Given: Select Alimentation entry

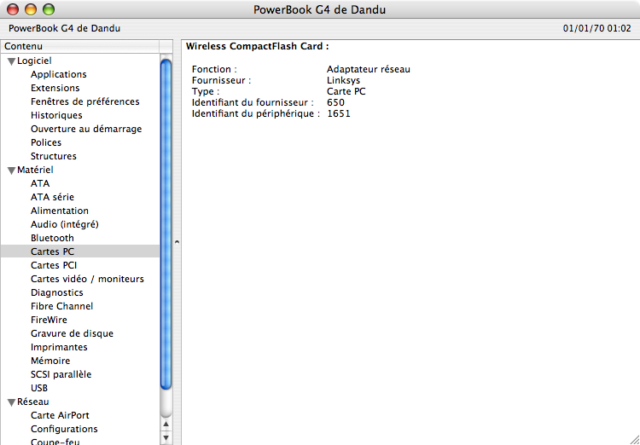Looking at the screenshot, I should 60,211.
